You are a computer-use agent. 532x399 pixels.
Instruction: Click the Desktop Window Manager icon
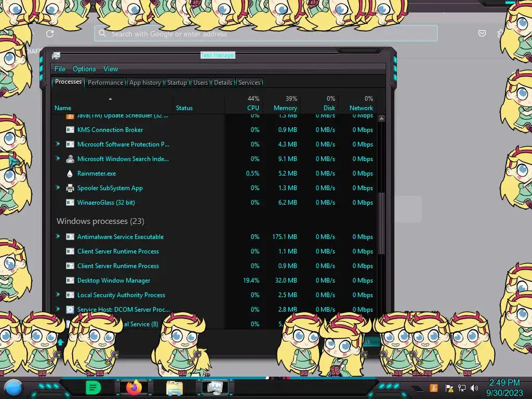(70, 281)
